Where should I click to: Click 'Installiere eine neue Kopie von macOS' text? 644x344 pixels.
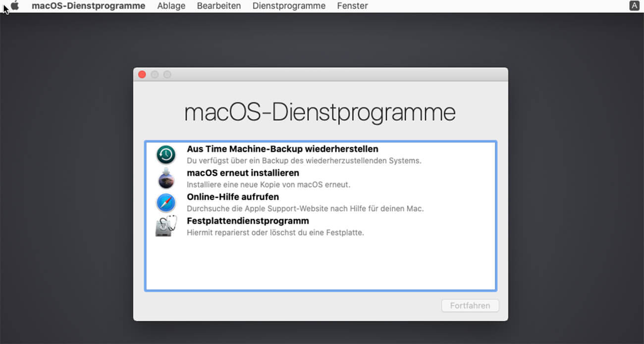pyautogui.click(x=268, y=185)
